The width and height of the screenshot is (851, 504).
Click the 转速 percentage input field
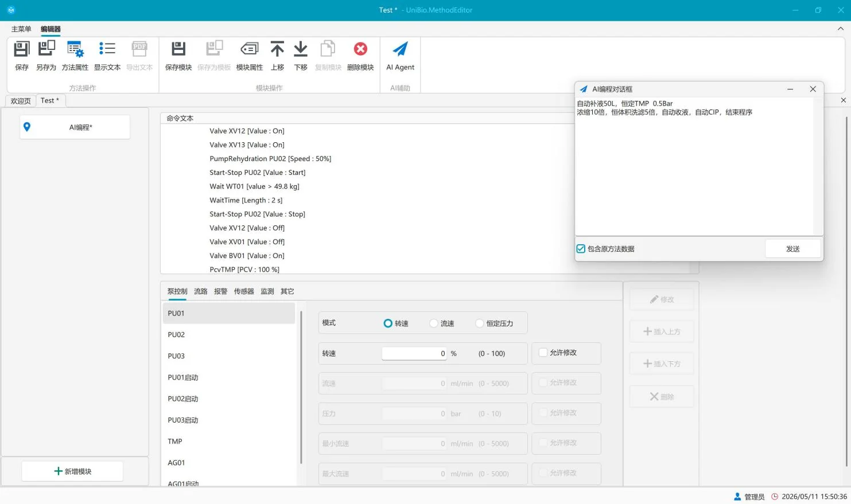click(414, 354)
